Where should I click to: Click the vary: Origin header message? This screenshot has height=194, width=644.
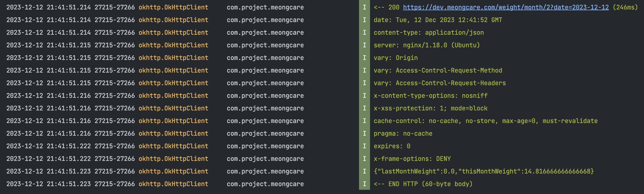pyautogui.click(x=395, y=58)
